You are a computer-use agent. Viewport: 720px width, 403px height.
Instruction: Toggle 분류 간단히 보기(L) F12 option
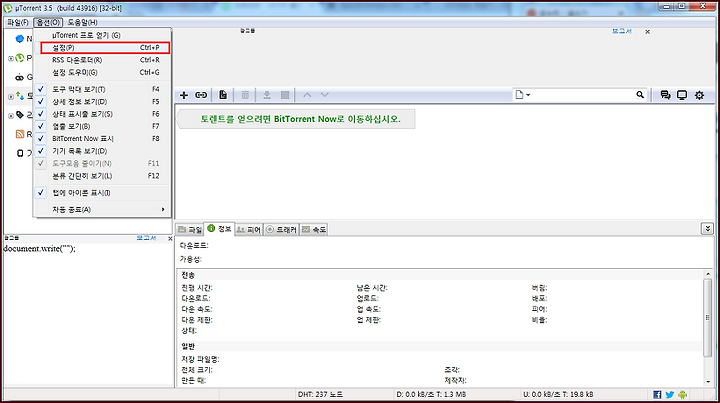[102, 176]
